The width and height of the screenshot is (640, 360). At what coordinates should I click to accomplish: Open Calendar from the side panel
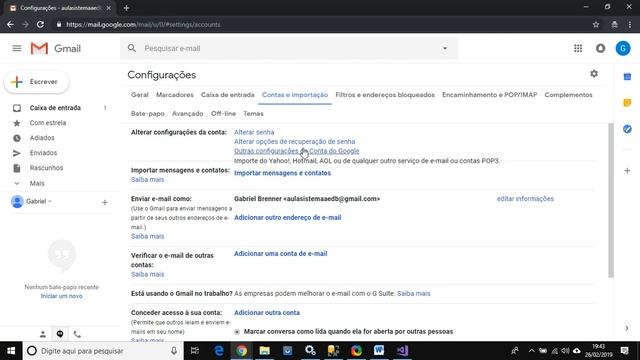tap(627, 77)
